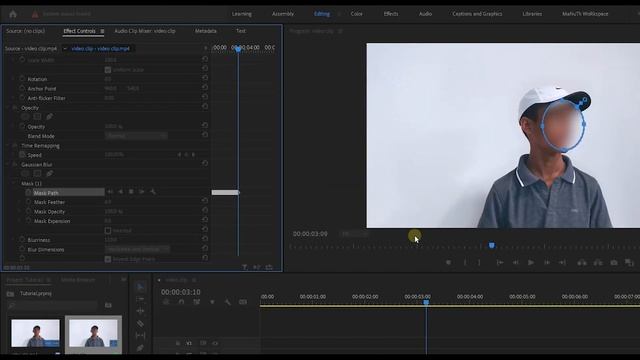Stop mask tracking
The width and height of the screenshot is (640, 360).
click(131, 192)
